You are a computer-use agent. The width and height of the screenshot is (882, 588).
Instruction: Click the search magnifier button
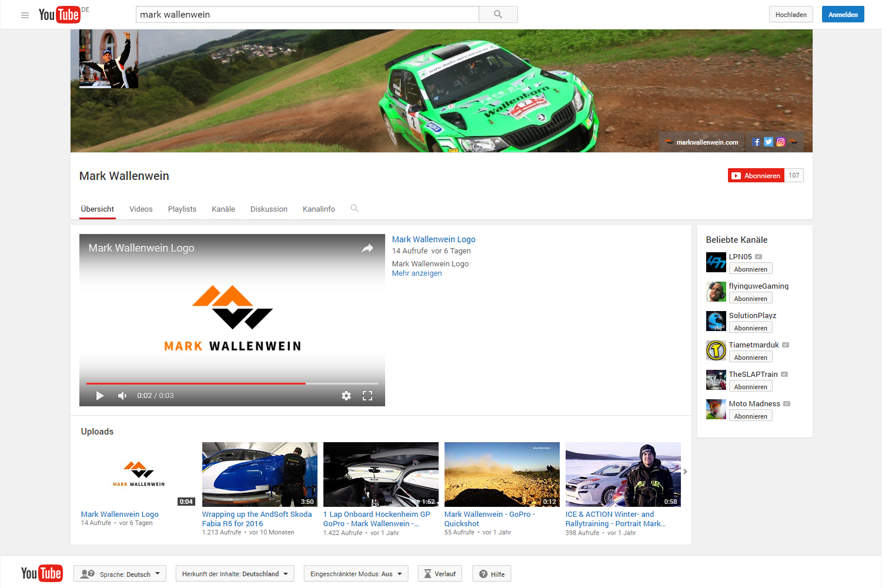498,15
